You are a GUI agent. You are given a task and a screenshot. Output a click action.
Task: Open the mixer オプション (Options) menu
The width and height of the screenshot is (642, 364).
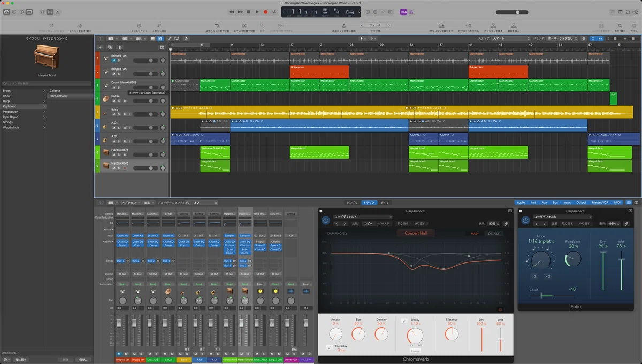[x=131, y=203]
